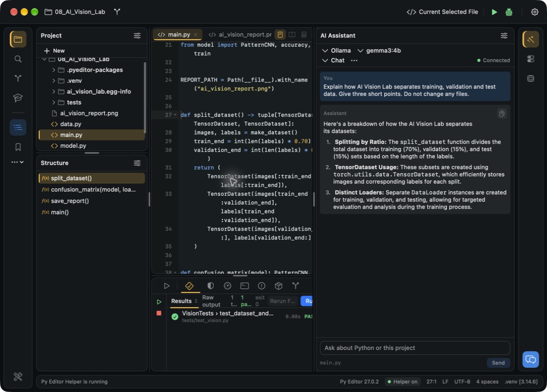Viewport: 547px width, 392px height.
Task: Click the Send button
Action: click(x=498, y=363)
